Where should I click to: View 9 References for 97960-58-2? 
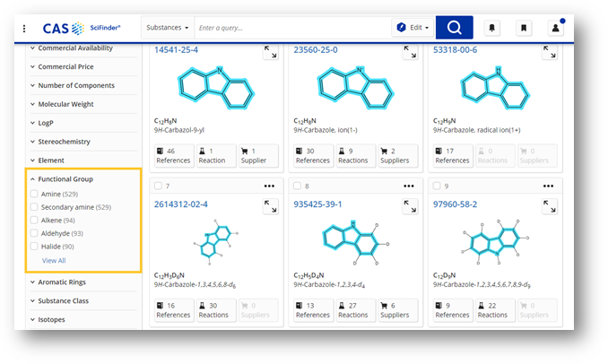point(453,310)
